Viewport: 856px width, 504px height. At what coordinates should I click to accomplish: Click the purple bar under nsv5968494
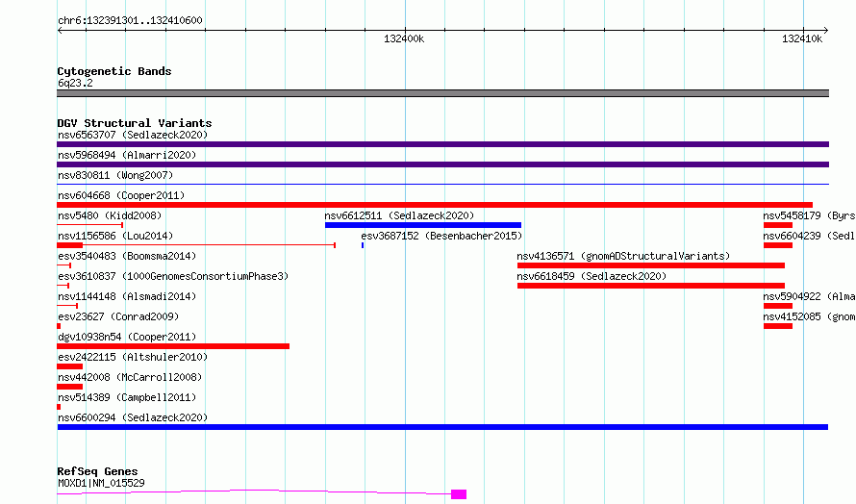click(x=442, y=164)
